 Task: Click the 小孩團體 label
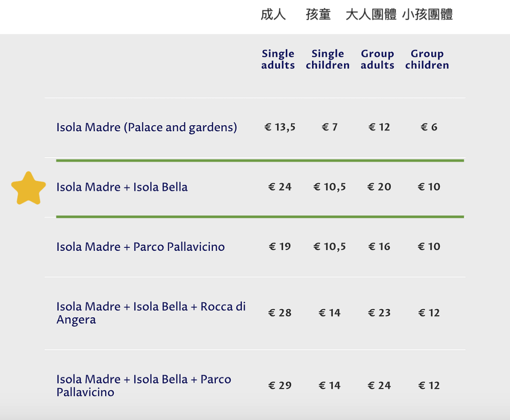pos(427,14)
